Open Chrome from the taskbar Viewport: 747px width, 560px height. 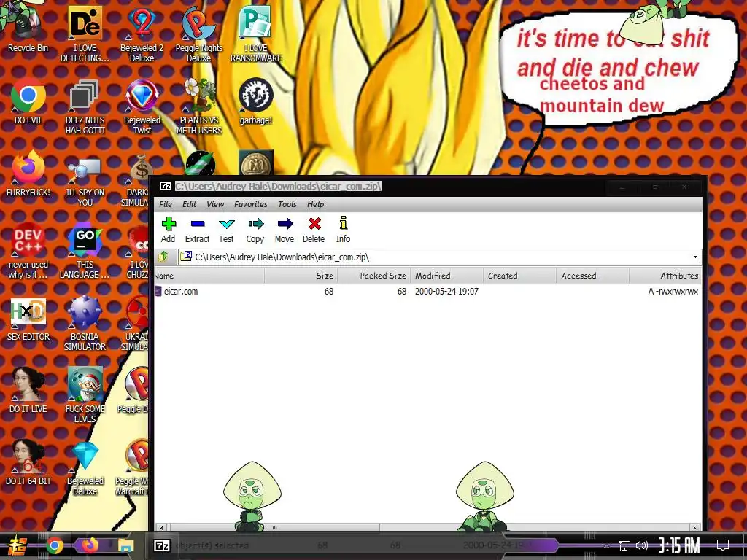[x=55, y=545]
